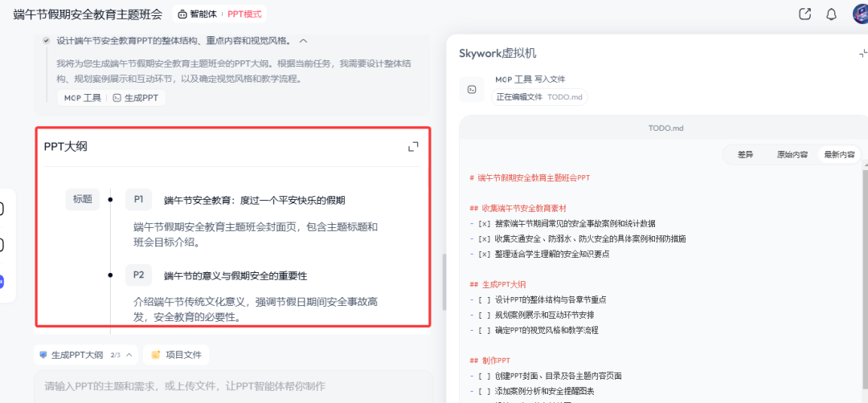The width and height of the screenshot is (868, 403).
Task: Switch to 智能体 mode
Action: pos(197,14)
